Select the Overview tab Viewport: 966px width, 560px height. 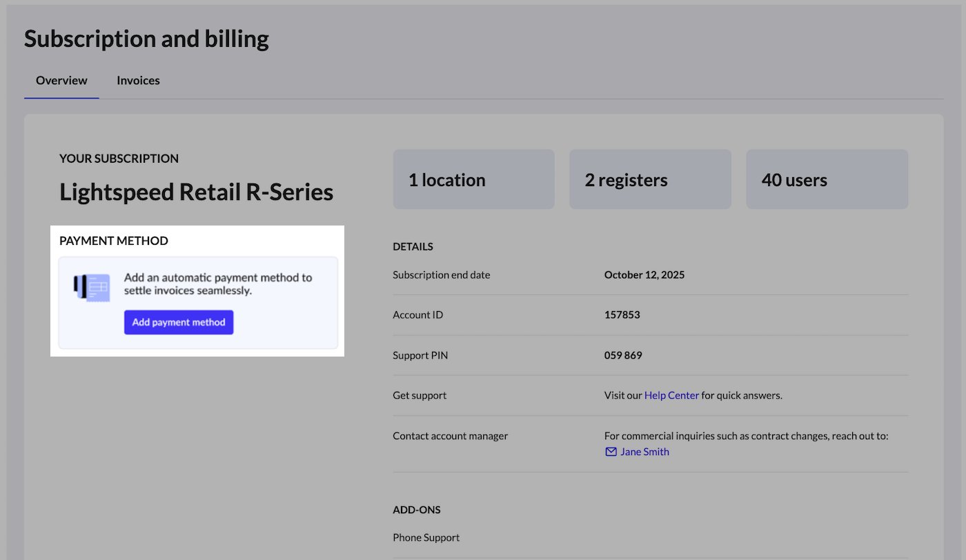click(61, 81)
